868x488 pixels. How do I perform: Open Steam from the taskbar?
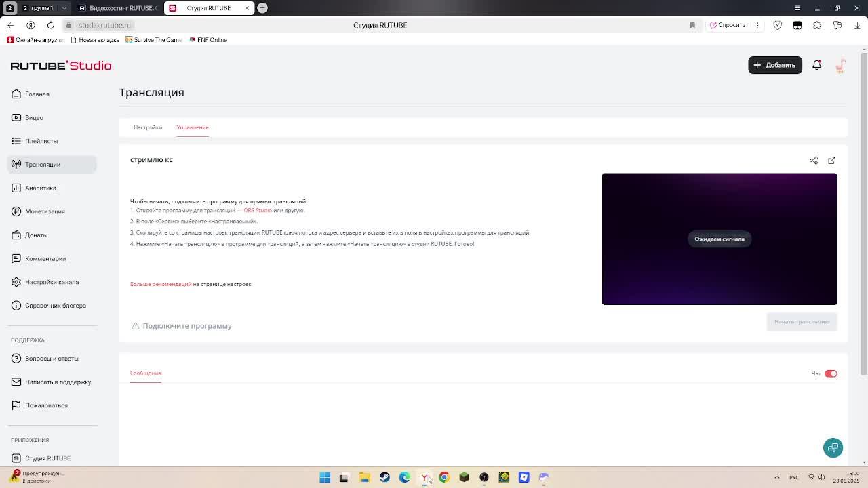coord(384,477)
